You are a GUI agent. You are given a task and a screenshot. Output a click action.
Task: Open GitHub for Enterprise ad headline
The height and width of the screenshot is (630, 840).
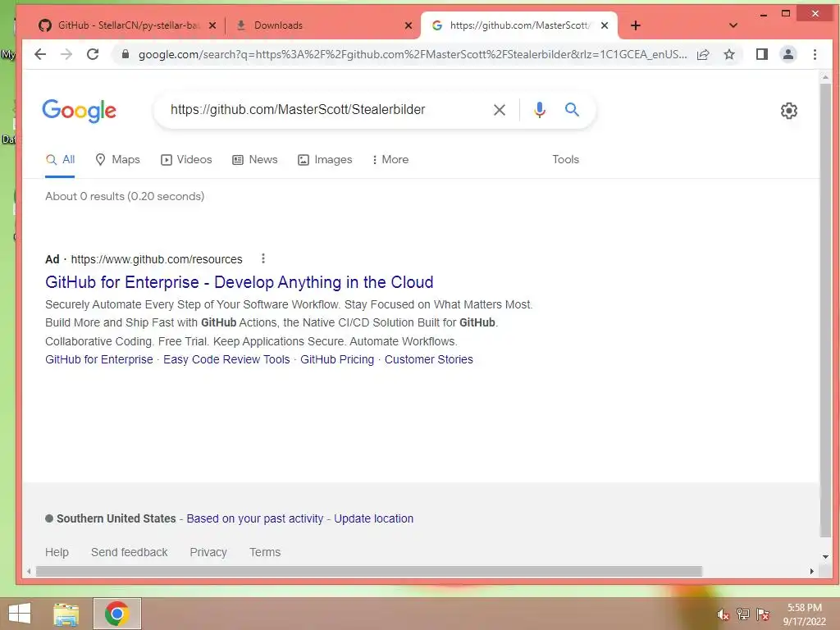point(240,282)
